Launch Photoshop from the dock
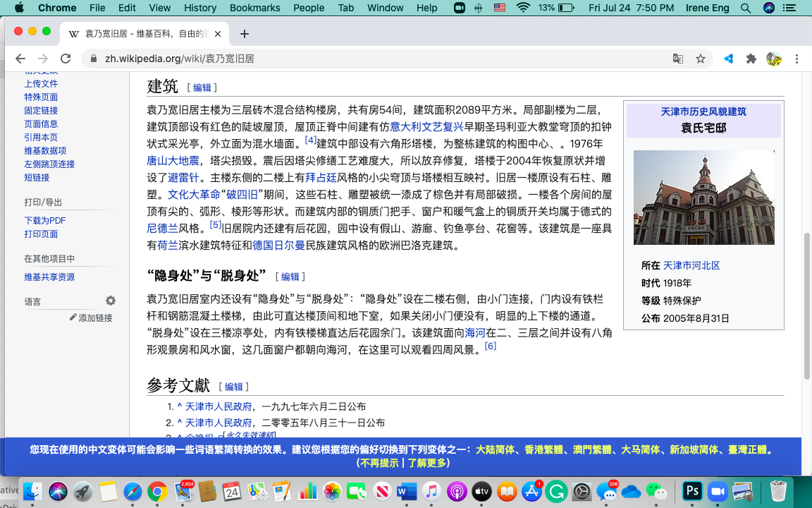Image resolution: width=812 pixels, height=508 pixels. pos(692,491)
